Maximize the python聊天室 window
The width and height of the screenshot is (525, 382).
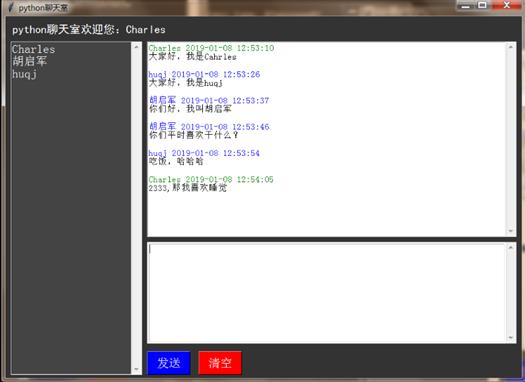[x=482, y=5]
